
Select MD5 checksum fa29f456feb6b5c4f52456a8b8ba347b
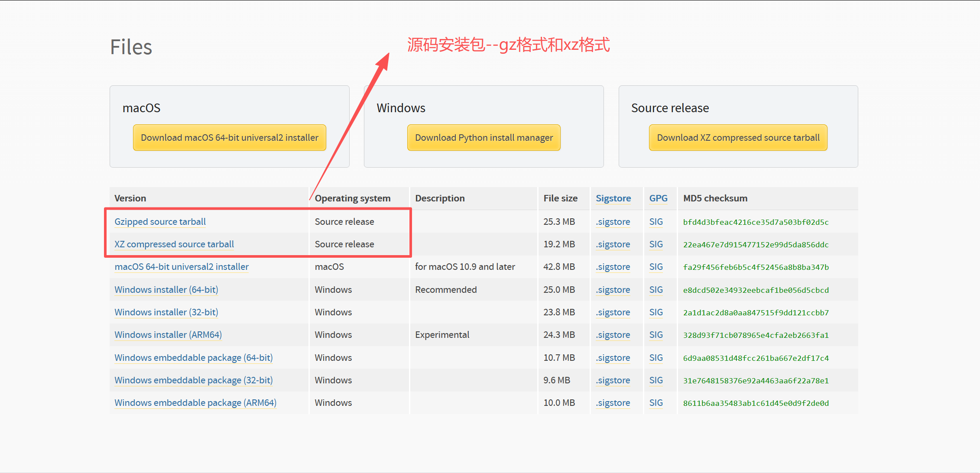(756, 267)
